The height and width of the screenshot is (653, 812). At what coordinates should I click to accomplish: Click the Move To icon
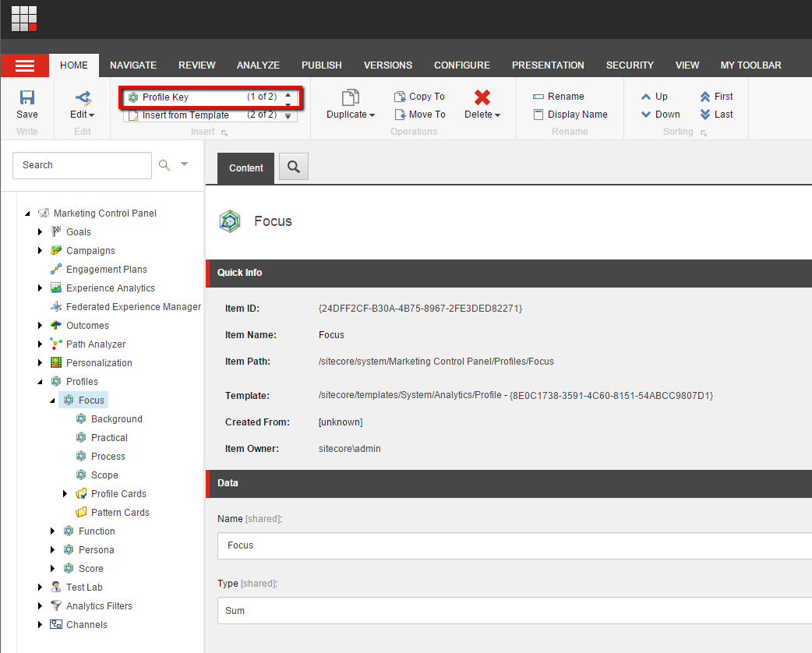400,115
